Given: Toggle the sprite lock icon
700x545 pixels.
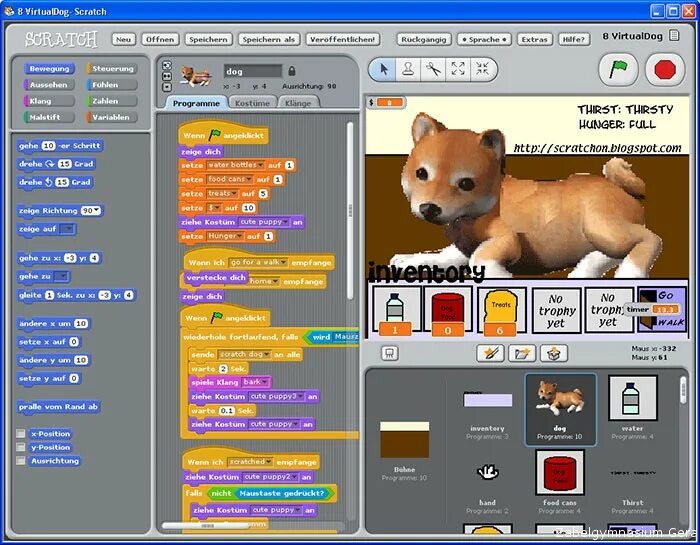Looking at the screenshot, I should 292,71.
